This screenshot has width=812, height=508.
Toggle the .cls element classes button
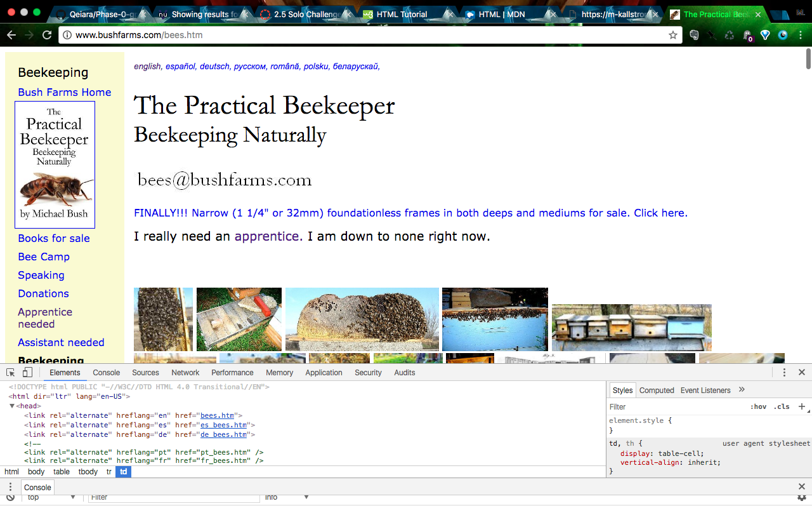(782, 406)
